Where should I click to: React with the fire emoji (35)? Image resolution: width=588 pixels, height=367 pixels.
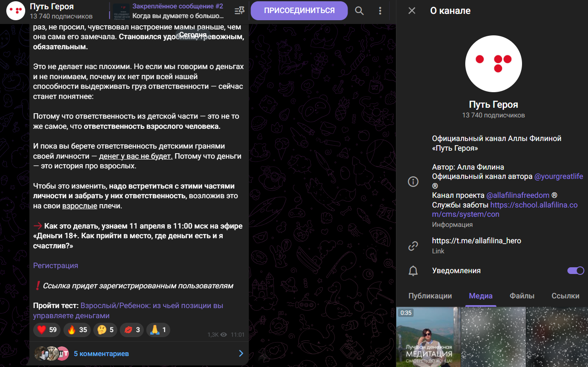point(77,330)
